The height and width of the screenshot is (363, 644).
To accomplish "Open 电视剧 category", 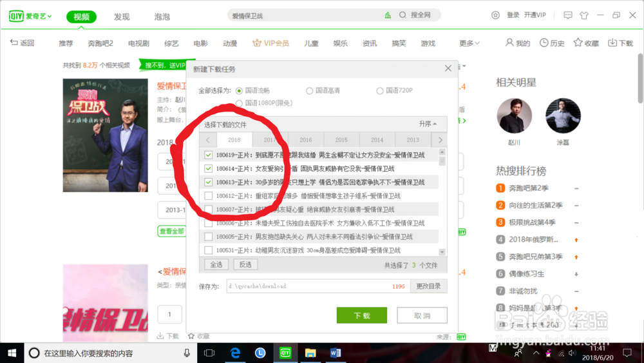I will pos(138,43).
